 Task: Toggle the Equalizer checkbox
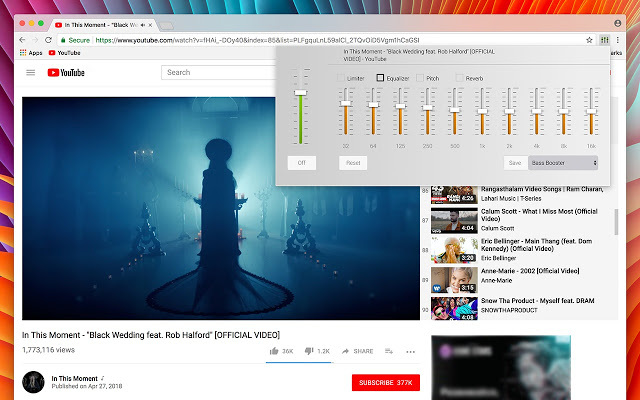point(380,77)
